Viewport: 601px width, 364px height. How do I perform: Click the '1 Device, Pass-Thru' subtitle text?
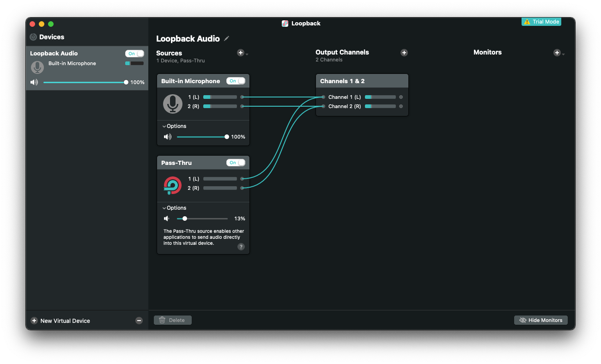click(x=180, y=61)
